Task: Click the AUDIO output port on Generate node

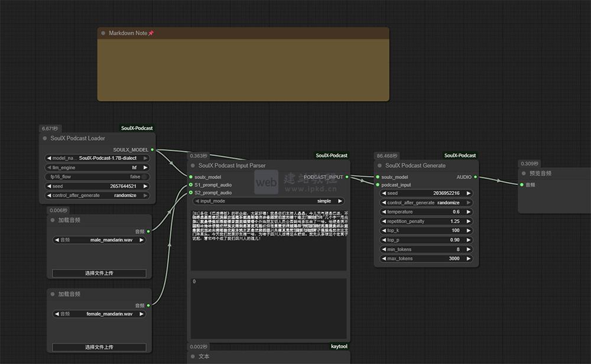Action: point(475,177)
